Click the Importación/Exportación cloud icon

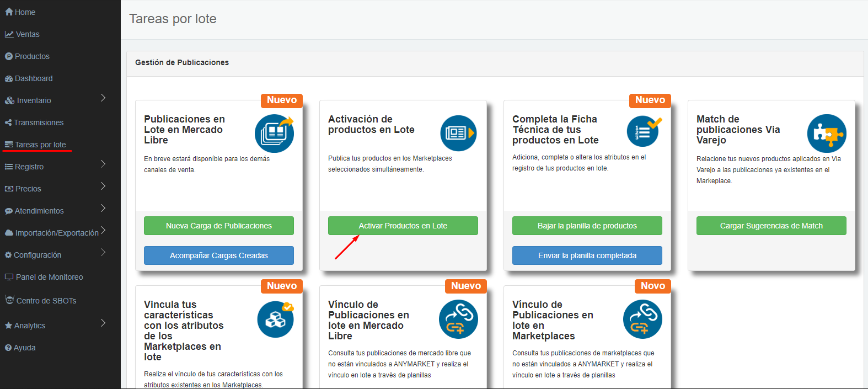click(x=9, y=233)
